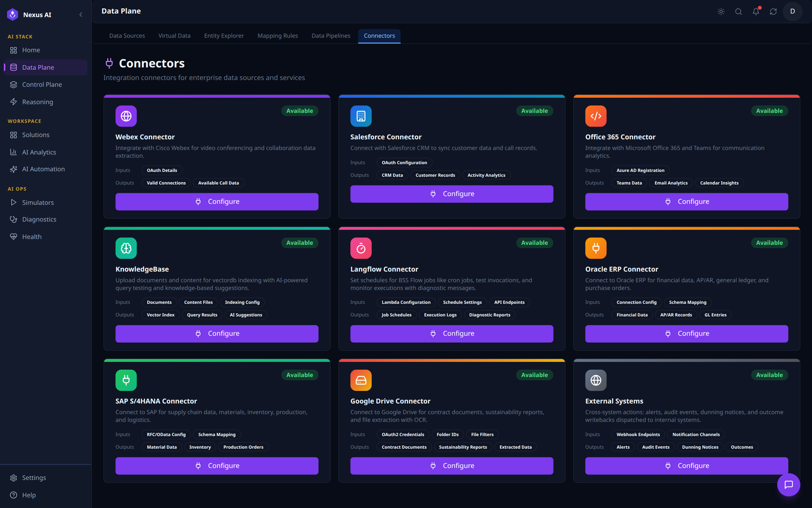Open Reasoning in the sidebar
The image size is (812, 508).
[x=46, y=102]
